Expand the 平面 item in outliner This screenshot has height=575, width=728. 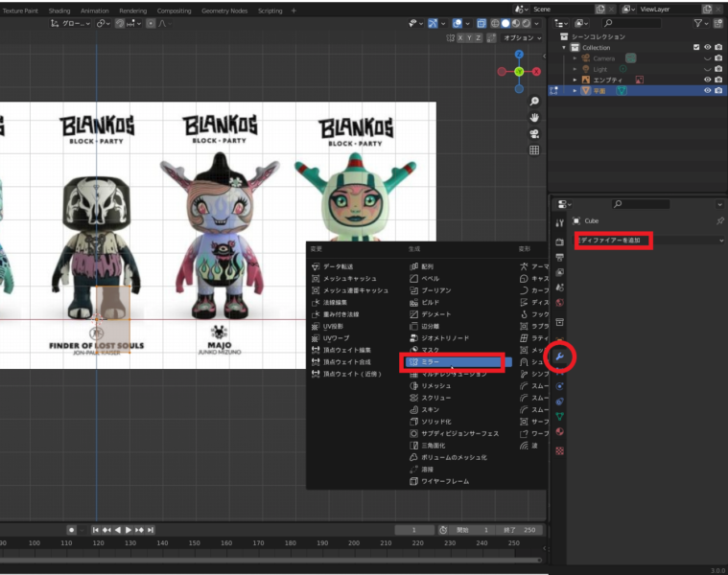[x=575, y=90]
